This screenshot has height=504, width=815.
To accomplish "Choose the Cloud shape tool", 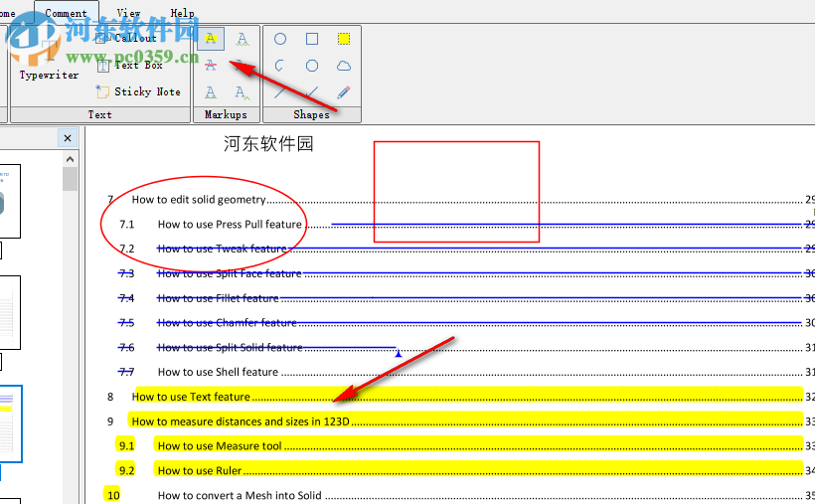I will (x=344, y=66).
